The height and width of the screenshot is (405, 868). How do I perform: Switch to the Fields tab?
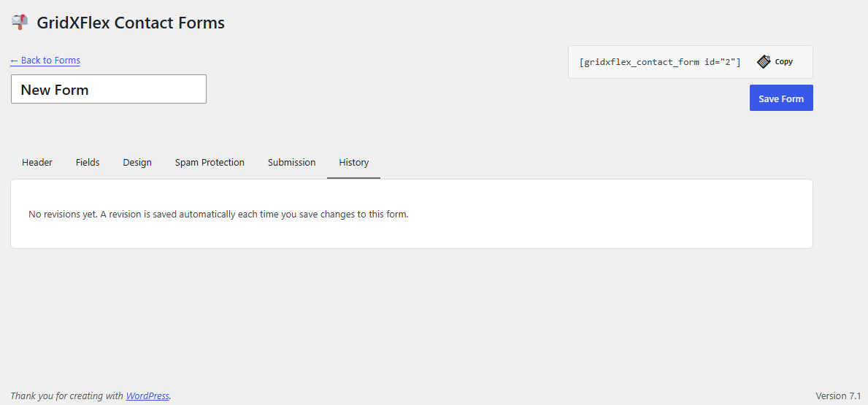[88, 163]
